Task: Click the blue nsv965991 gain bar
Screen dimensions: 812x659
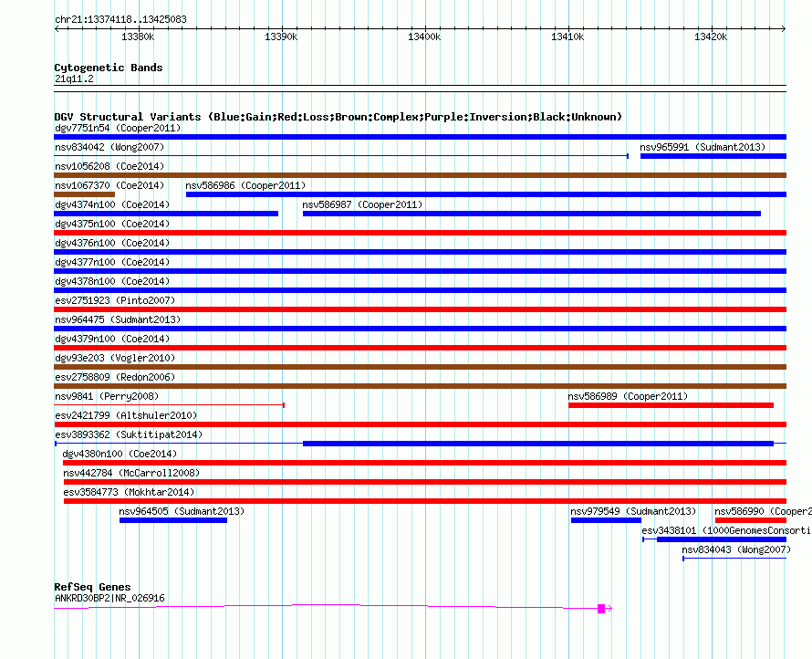Action: pyautogui.click(x=713, y=156)
